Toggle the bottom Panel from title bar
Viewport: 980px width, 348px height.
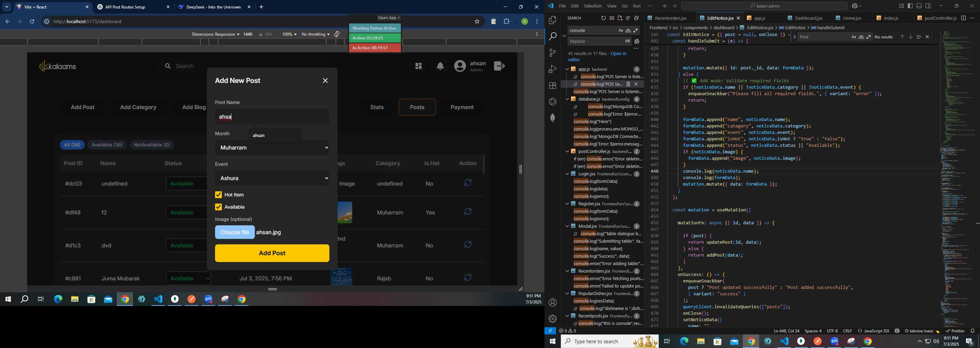point(919,6)
